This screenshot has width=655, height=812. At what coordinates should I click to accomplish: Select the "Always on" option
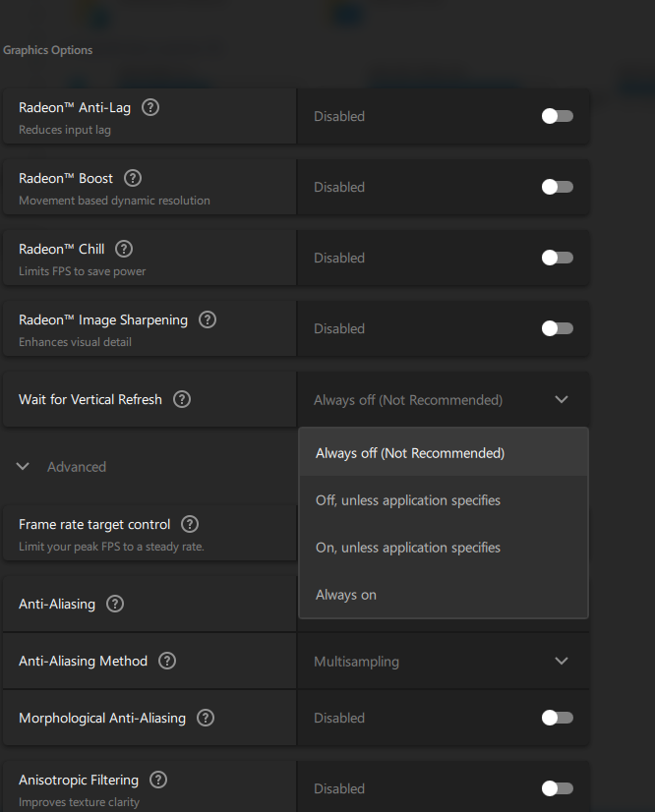pyautogui.click(x=346, y=595)
